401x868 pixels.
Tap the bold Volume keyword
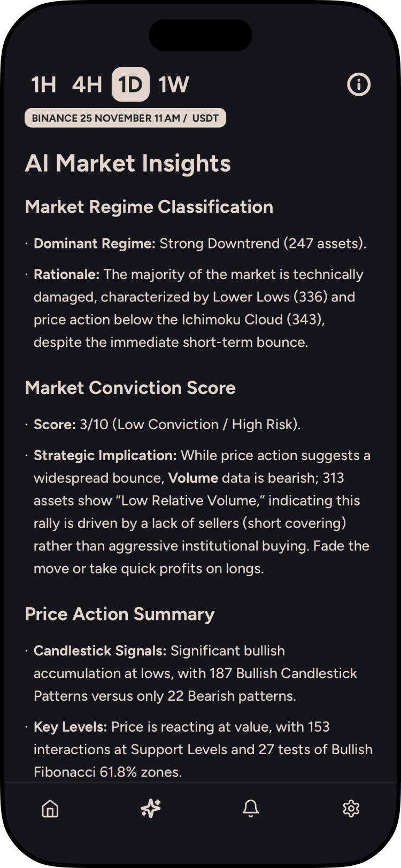tap(193, 478)
